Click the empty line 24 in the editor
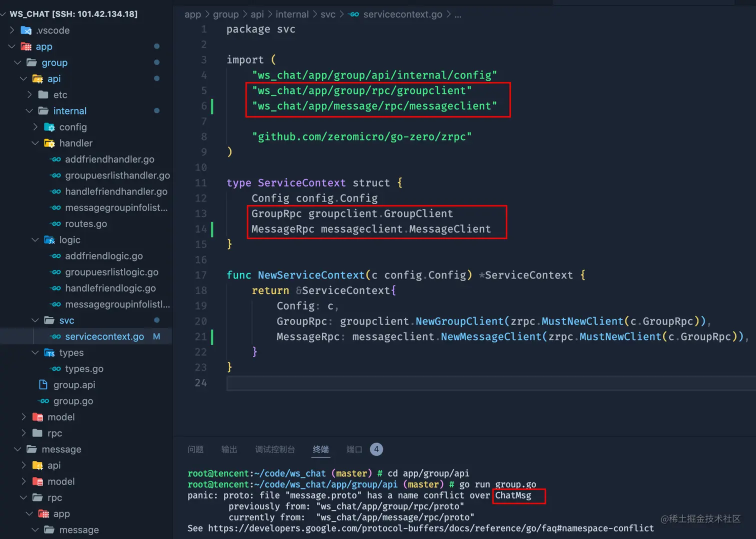The width and height of the screenshot is (756, 539). point(491,383)
